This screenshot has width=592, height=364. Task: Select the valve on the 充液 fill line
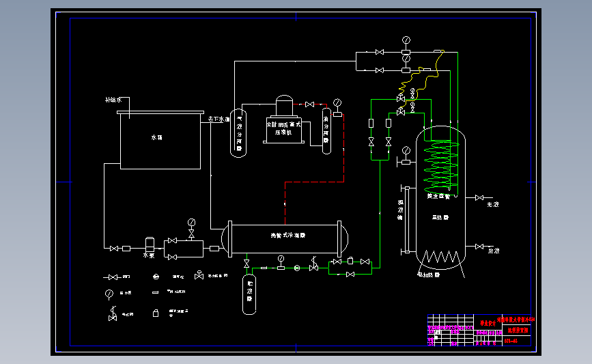pos(479,198)
